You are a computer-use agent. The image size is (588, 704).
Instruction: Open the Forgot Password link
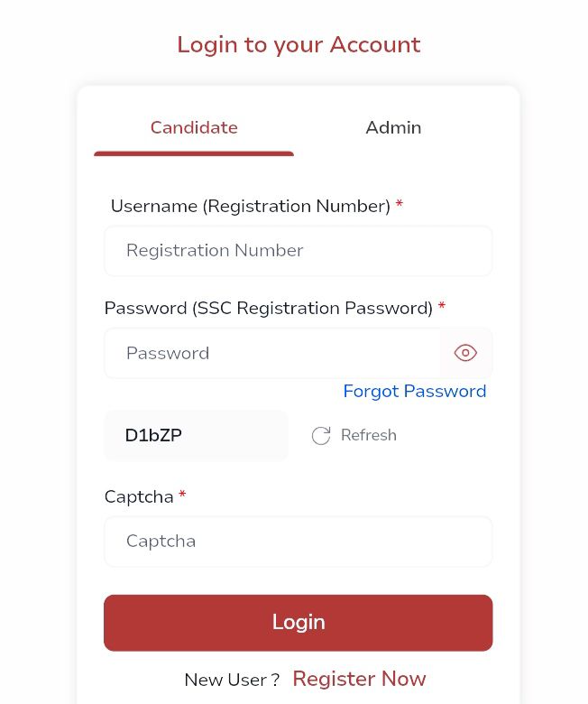(415, 391)
